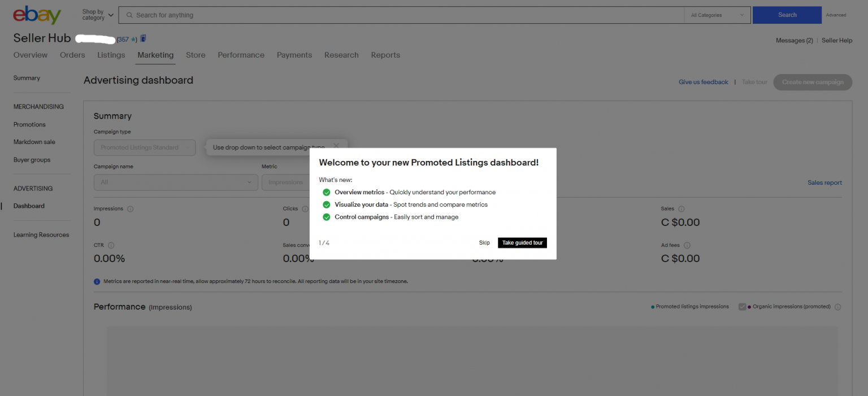The height and width of the screenshot is (396, 868).
Task: Toggle Organic impressions (promoted) checkbox
Action: coord(742,307)
